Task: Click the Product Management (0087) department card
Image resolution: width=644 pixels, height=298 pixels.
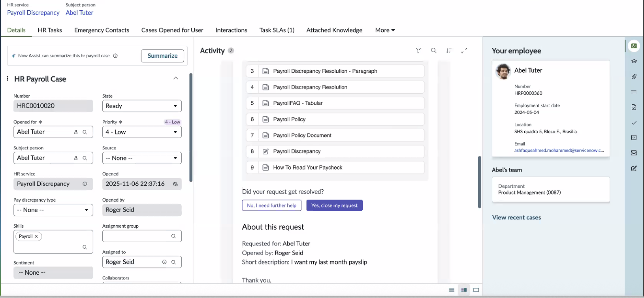Action: click(x=551, y=190)
